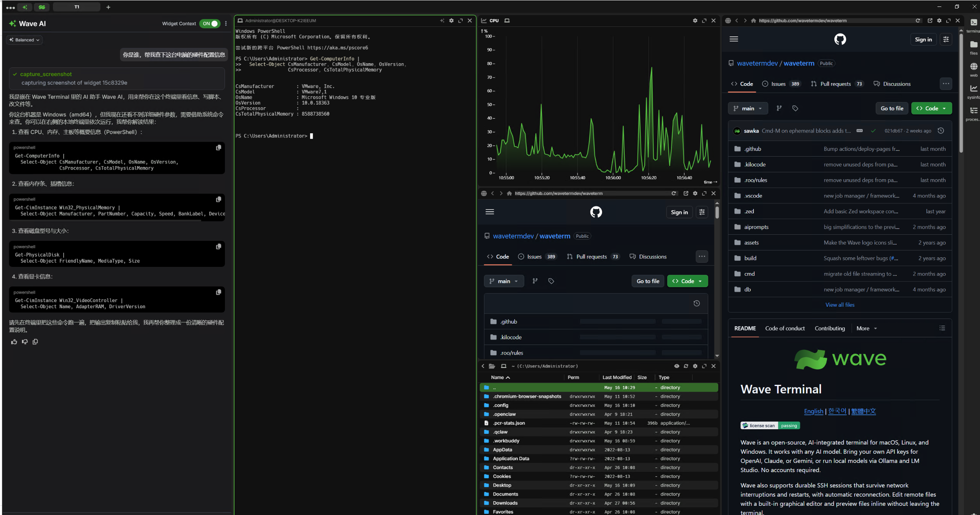
Task: Click middle GitHub widget vertical scrollbar
Action: [717, 213]
